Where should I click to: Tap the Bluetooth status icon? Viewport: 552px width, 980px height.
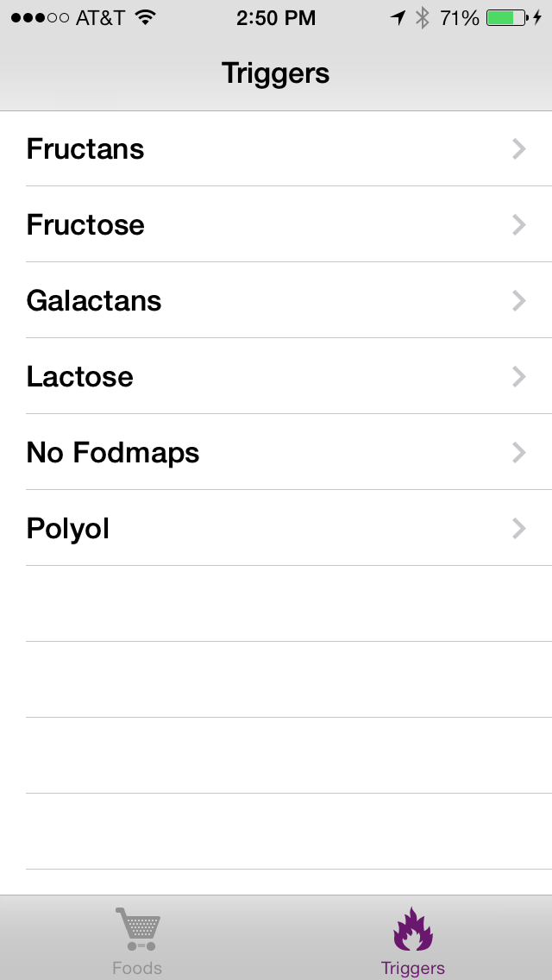click(x=422, y=17)
